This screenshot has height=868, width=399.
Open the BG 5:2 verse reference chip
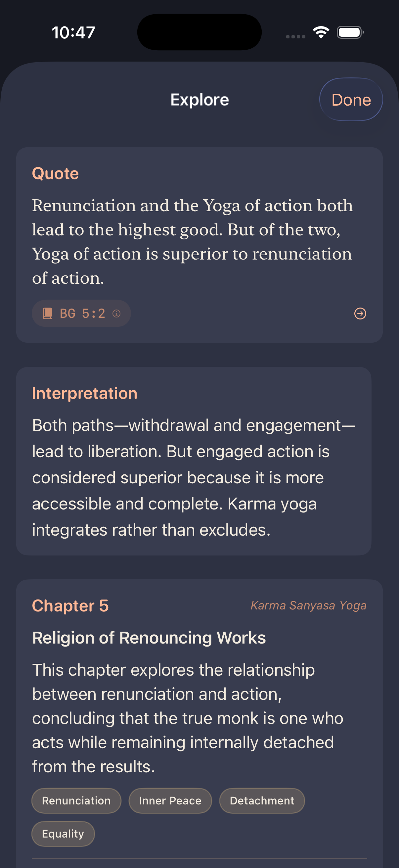82,313
